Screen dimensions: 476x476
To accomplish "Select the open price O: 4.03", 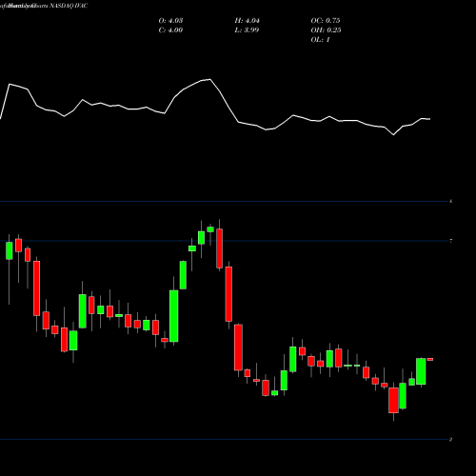I will coord(170,21).
